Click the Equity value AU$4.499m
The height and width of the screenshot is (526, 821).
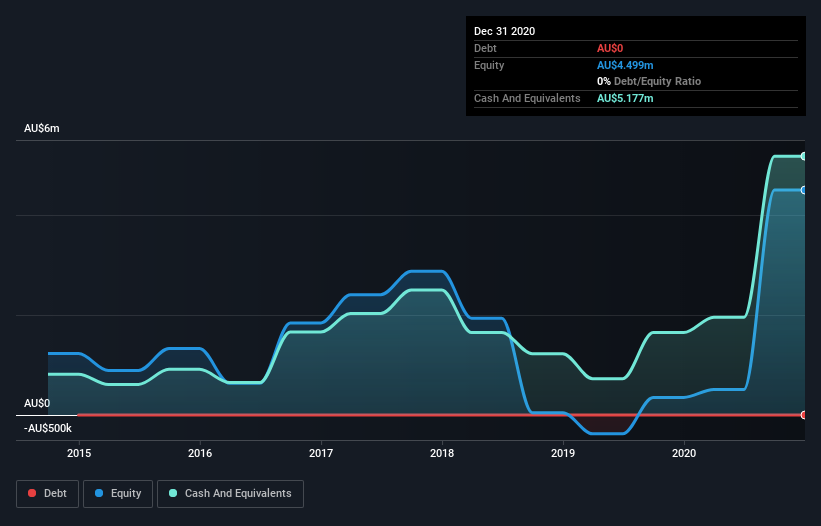pos(625,65)
